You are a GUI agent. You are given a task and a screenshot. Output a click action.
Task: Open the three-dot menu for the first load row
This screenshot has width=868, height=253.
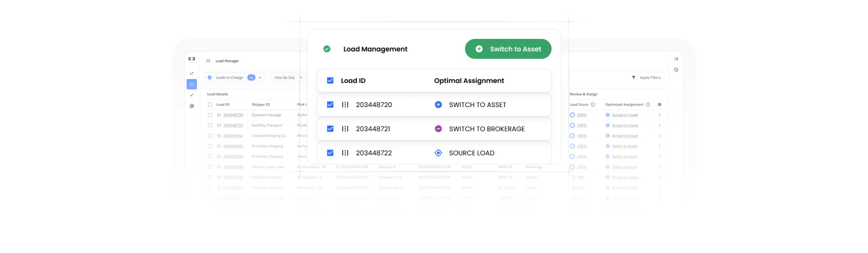(659, 115)
